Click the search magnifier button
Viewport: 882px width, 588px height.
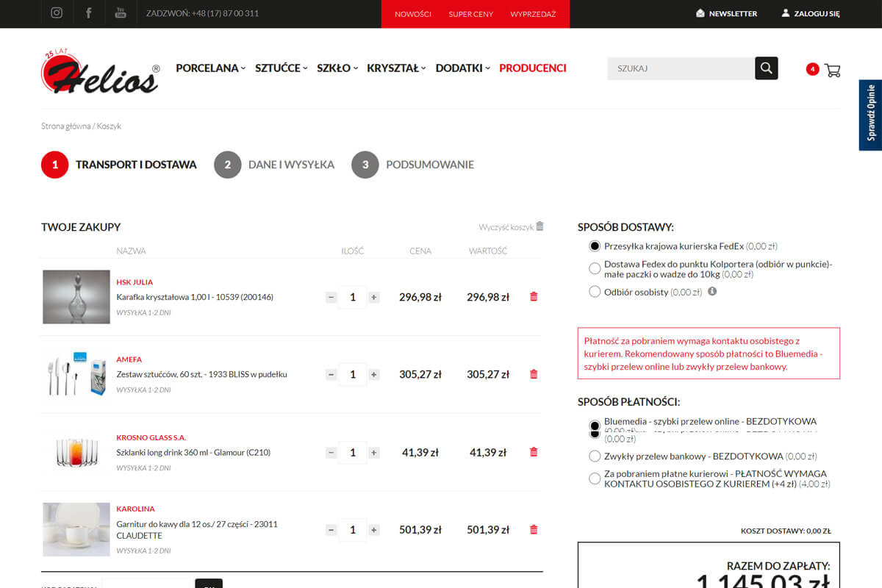click(x=767, y=68)
